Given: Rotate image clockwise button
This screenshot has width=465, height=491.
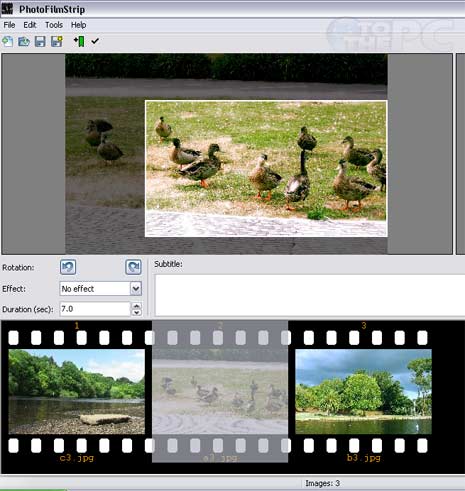Looking at the screenshot, I should [x=133, y=267].
